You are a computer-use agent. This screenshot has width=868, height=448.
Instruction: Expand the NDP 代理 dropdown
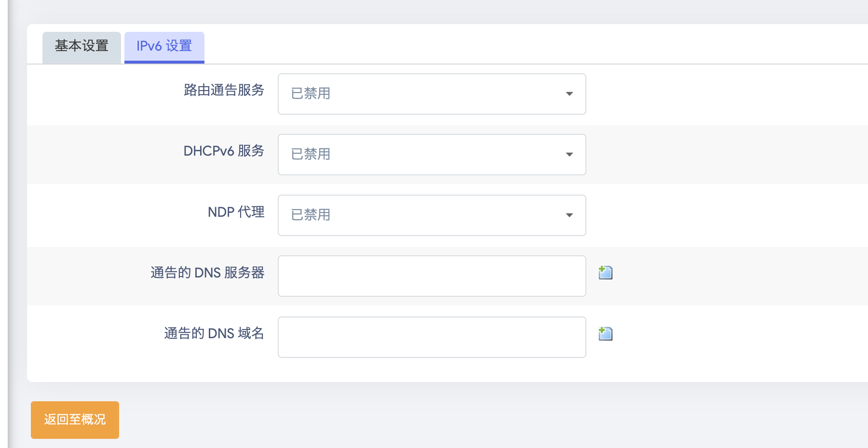tap(432, 215)
